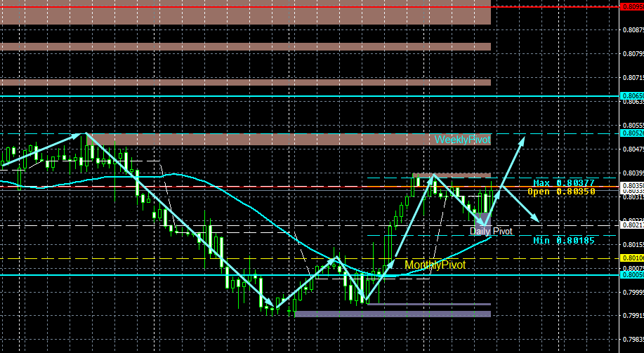Select the Min 0.80185 text label
The height and width of the screenshot is (353, 644).
click(x=563, y=241)
